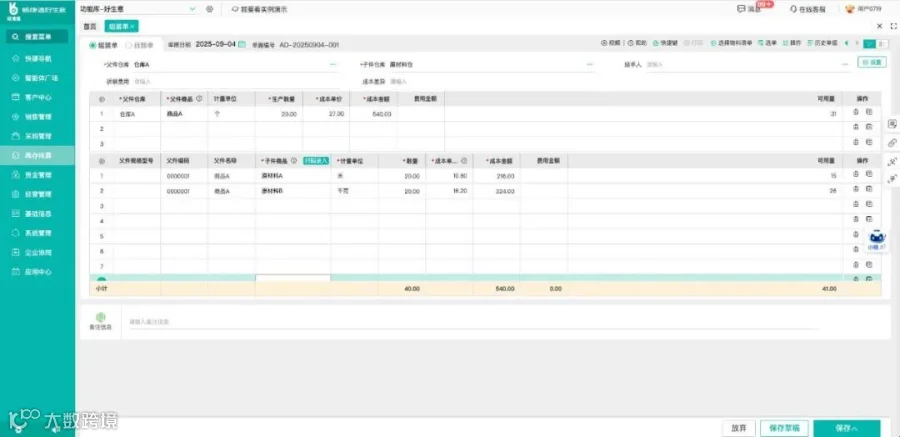Switch to the 首页 tab
The image size is (900, 437).
coord(90,26)
